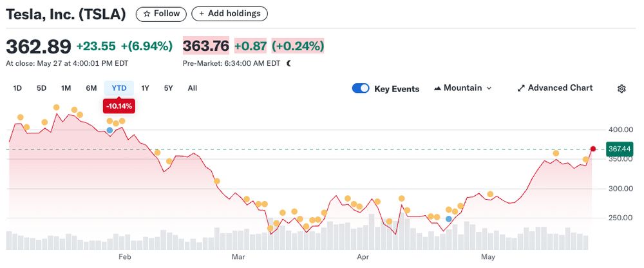This screenshot has height=268, width=644.
Task: Open the Mountain chart type dropdown
Action: [x=463, y=88]
